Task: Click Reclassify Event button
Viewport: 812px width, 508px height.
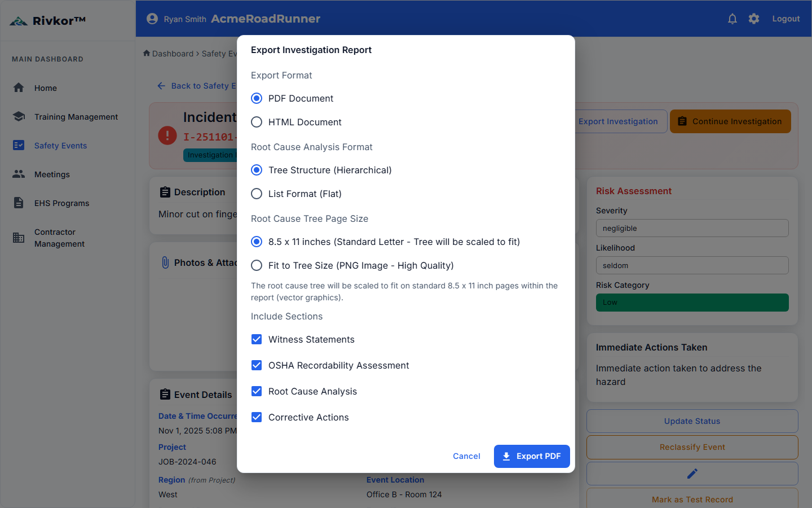Action: pos(692,447)
